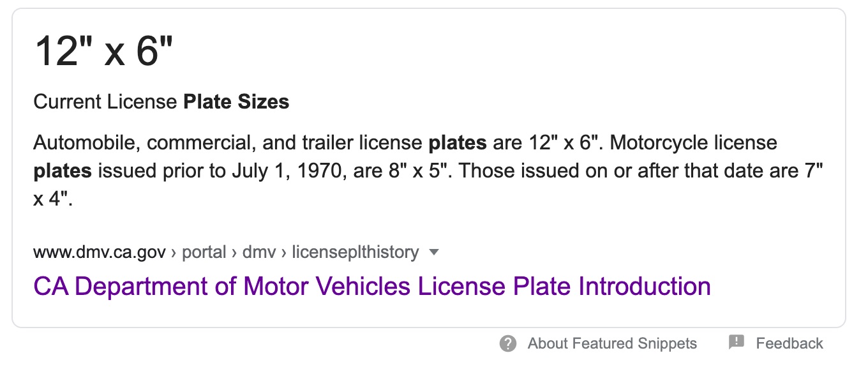This screenshot has height=369, width=868.
Task: Click the large 12" x 6" answer heading
Action: 104,52
